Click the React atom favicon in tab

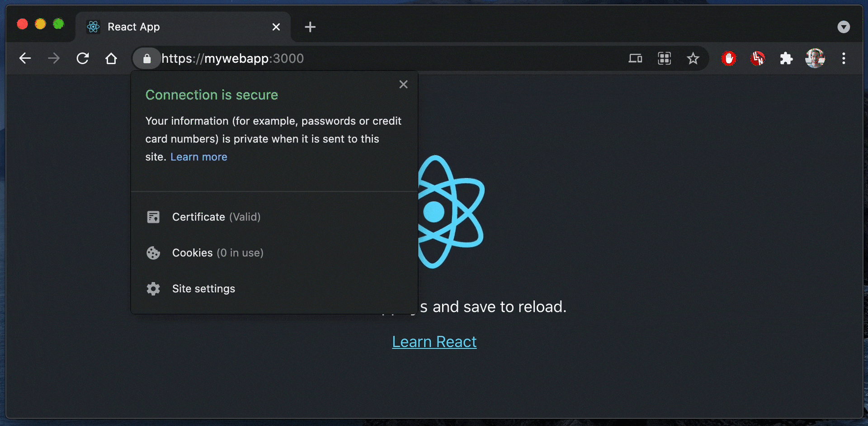pyautogui.click(x=93, y=27)
